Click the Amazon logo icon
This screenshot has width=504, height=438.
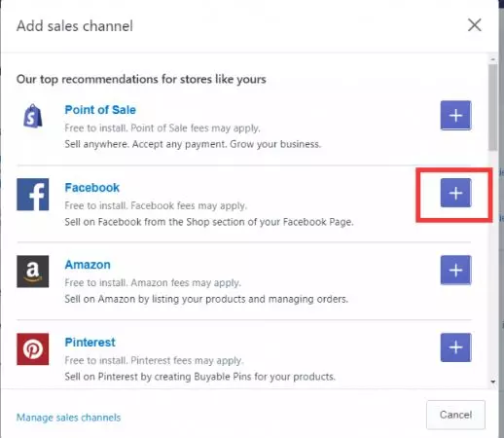click(x=33, y=272)
